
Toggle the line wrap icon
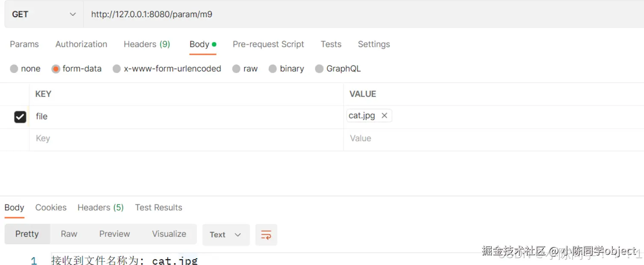[266, 235]
